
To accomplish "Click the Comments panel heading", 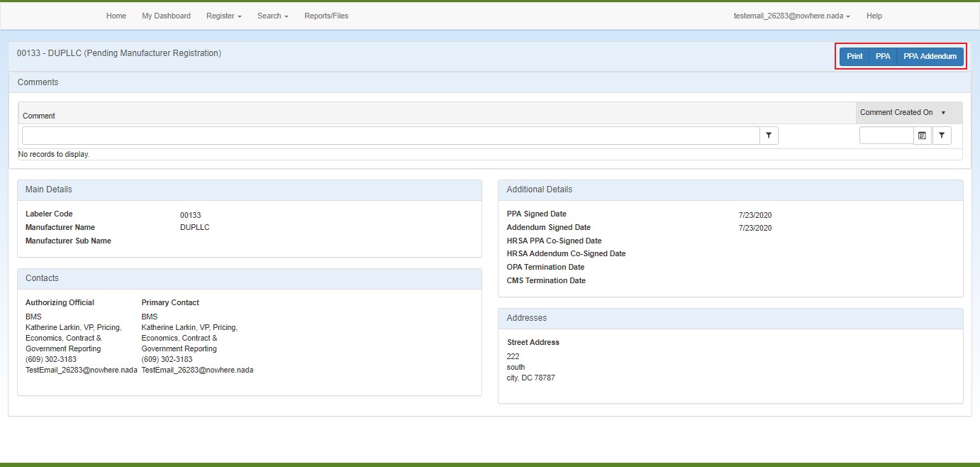I will (x=38, y=82).
